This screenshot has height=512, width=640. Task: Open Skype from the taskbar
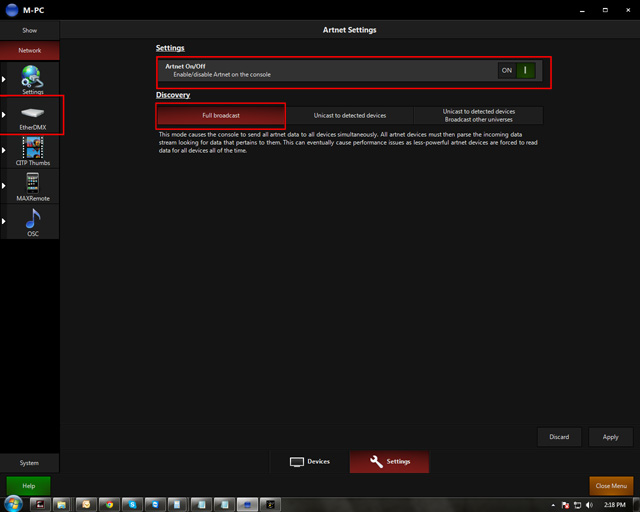133,504
